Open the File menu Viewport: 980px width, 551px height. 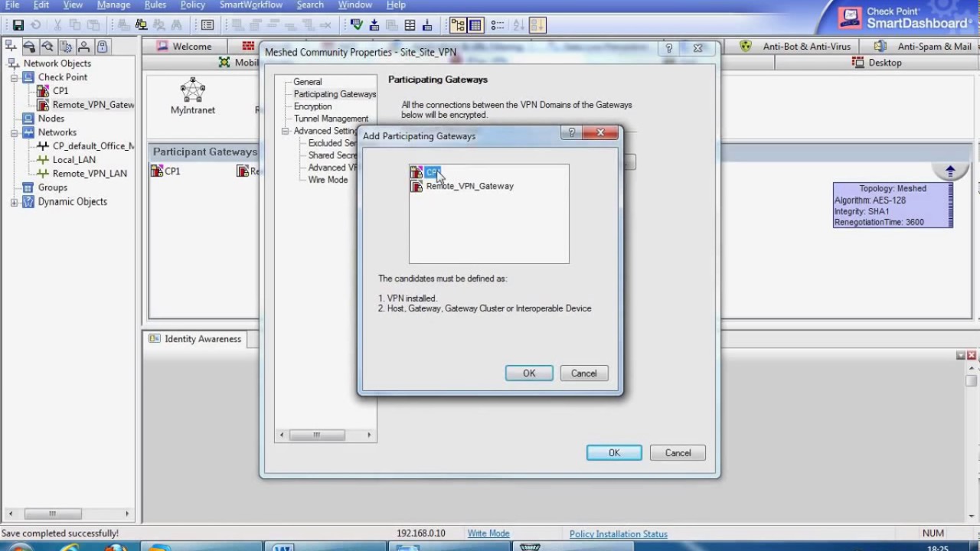pyautogui.click(x=12, y=5)
